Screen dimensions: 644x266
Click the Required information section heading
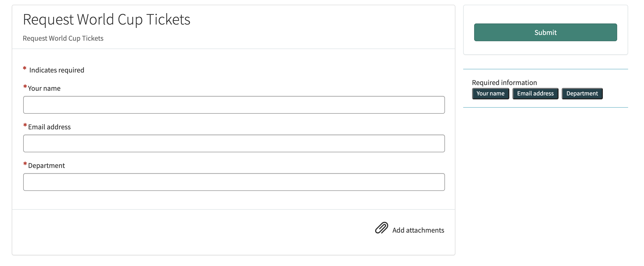pyautogui.click(x=504, y=82)
